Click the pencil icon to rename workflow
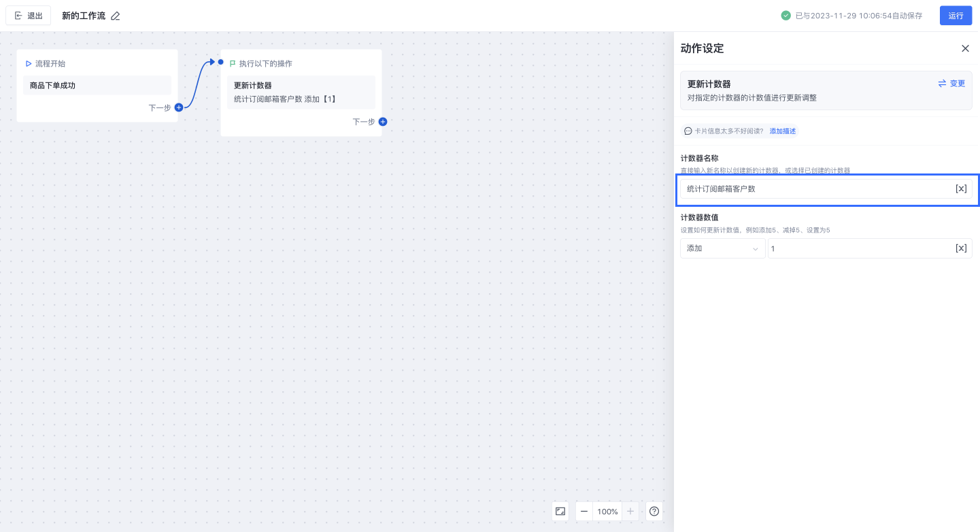The height and width of the screenshot is (532, 980). (x=116, y=16)
